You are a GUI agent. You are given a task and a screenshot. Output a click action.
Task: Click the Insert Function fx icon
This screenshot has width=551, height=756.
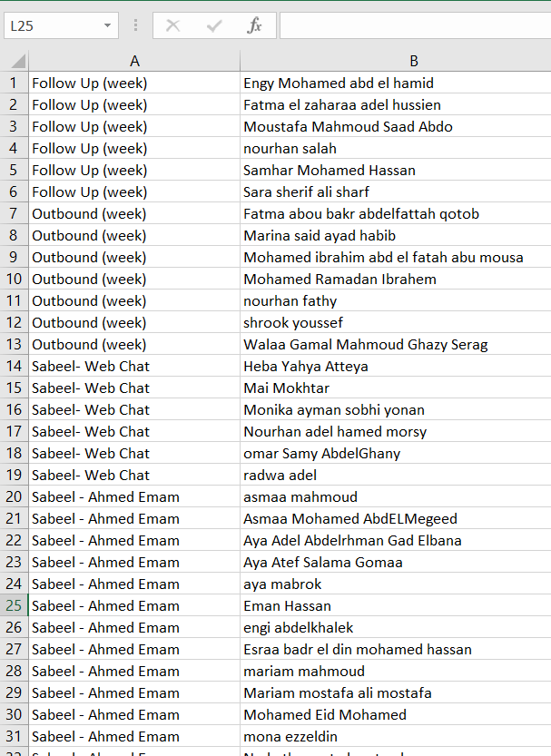click(255, 25)
